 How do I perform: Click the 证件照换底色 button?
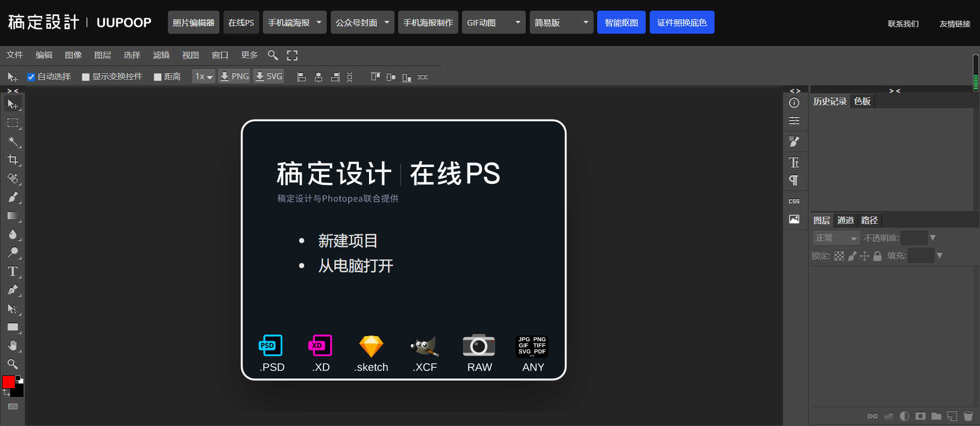coord(682,22)
